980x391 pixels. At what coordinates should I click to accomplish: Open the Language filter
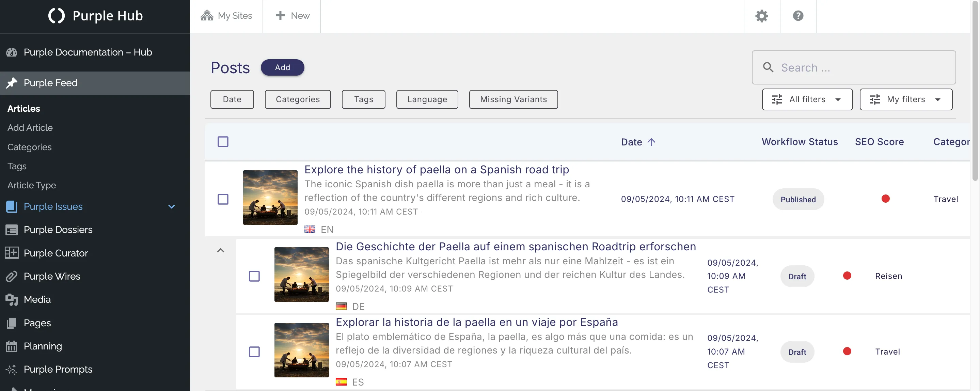427,99
